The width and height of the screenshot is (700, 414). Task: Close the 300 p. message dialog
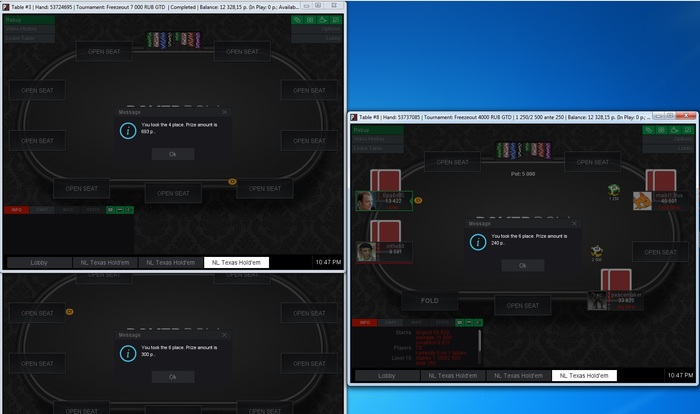tap(225, 335)
